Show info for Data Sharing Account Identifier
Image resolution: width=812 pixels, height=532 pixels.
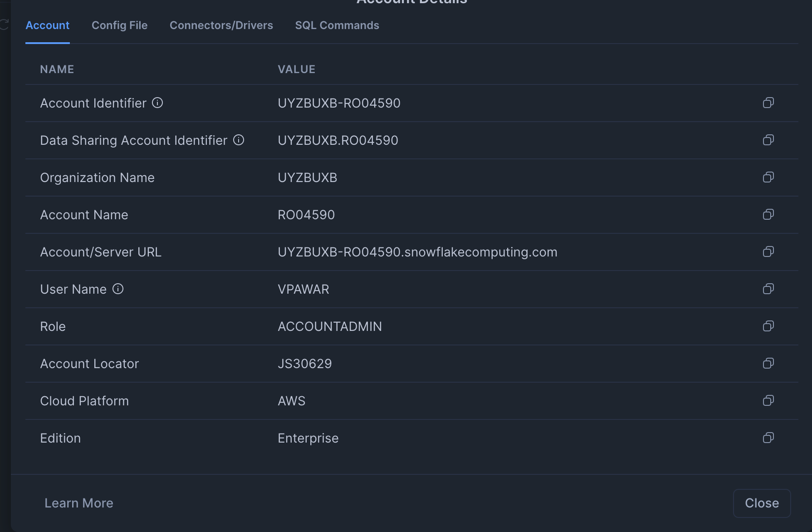239,140
